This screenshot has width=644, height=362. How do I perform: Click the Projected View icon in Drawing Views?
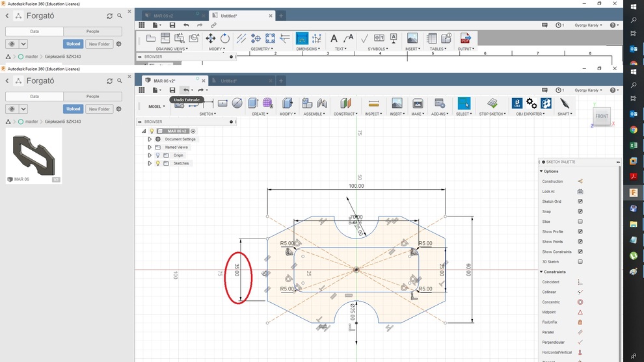point(165,38)
